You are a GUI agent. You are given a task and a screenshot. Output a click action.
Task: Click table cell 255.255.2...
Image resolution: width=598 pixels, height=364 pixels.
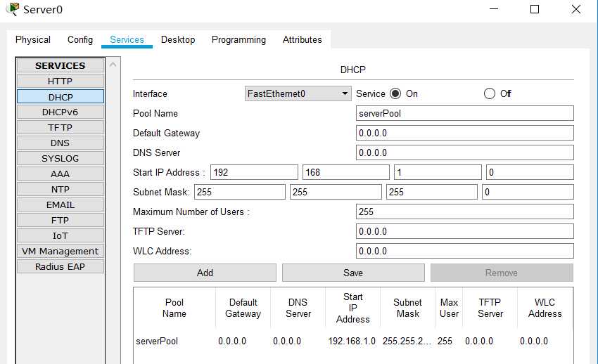pyautogui.click(x=407, y=341)
